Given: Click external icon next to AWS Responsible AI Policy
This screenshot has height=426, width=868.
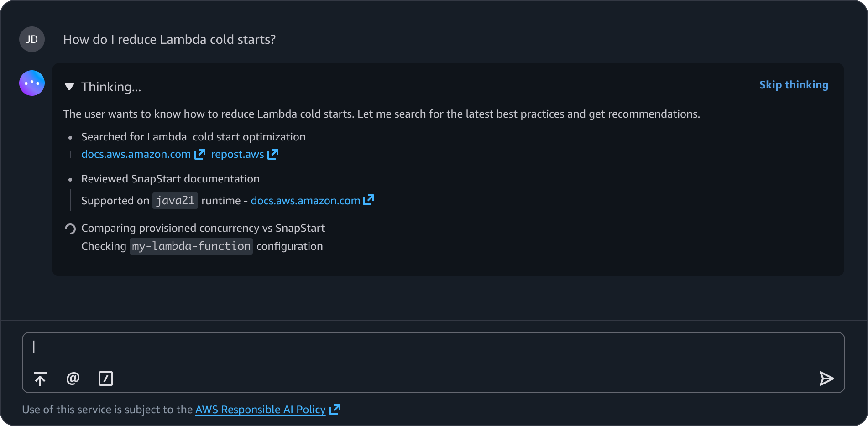Looking at the screenshot, I should tap(335, 410).
